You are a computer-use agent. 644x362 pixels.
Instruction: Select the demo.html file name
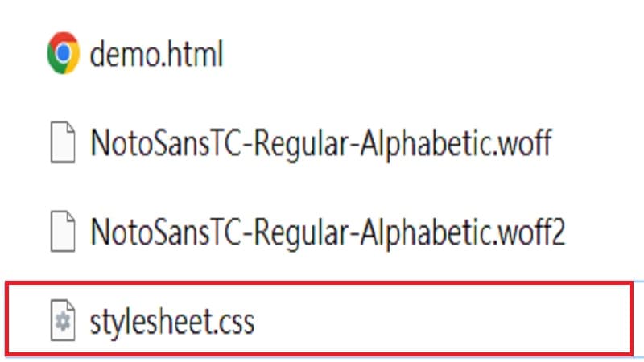[156, 55]
